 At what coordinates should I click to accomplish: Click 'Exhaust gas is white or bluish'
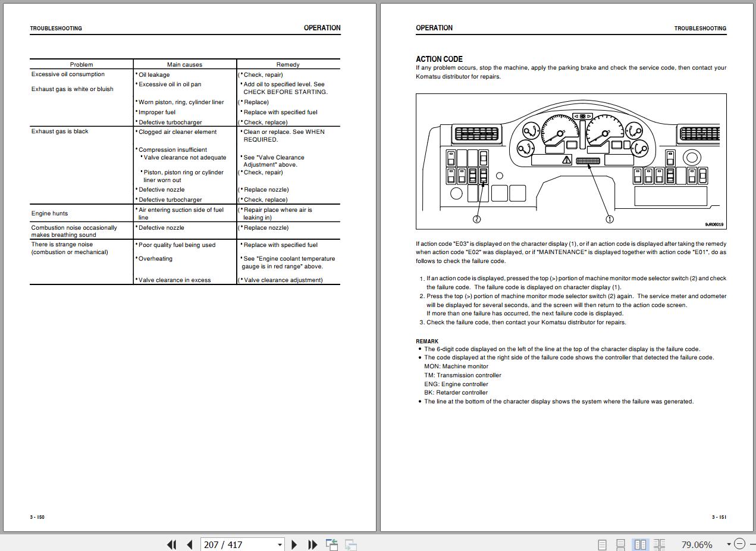(x=72, y=89)
